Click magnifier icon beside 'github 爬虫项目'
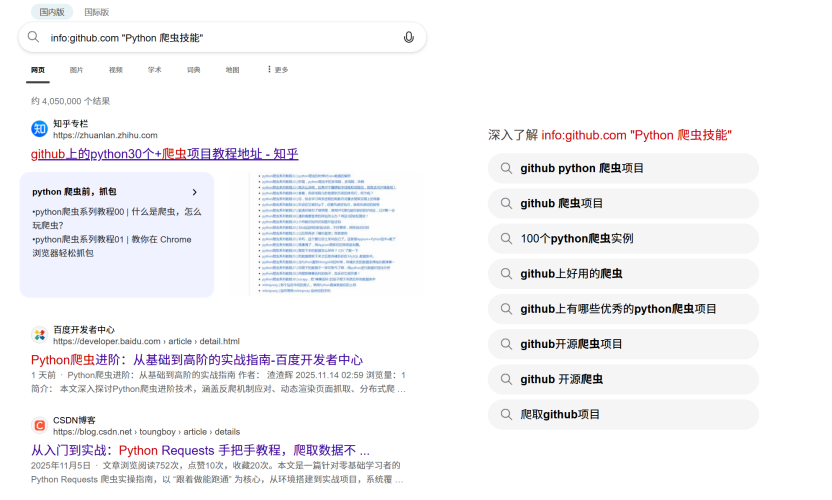Screen dimensions: 832x500 point(506,203)
